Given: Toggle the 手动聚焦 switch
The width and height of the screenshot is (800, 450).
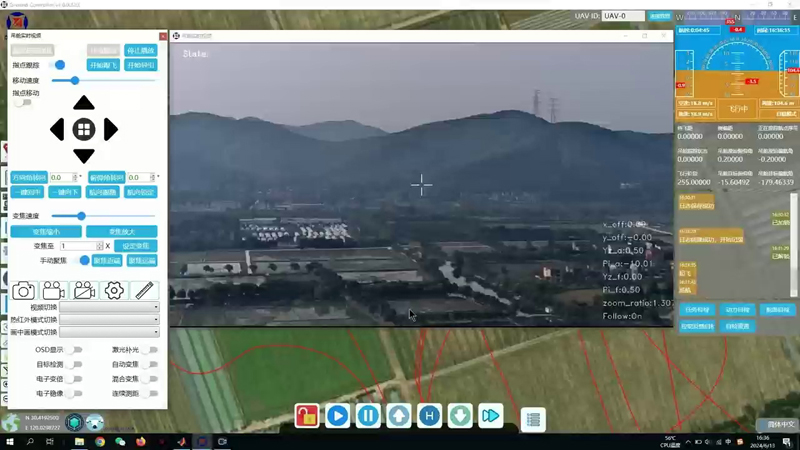Looking at the screenshot, I should [82, 260].
